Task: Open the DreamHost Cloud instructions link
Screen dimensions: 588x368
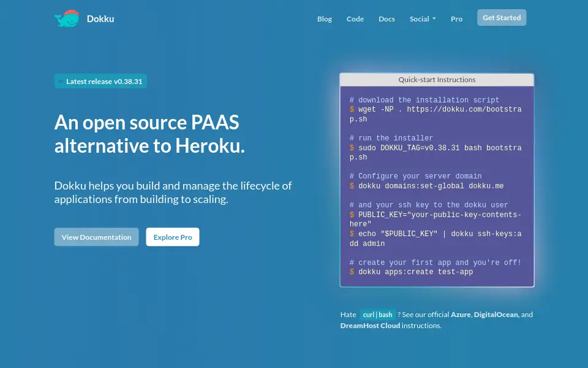Action: tap(370, 326)
